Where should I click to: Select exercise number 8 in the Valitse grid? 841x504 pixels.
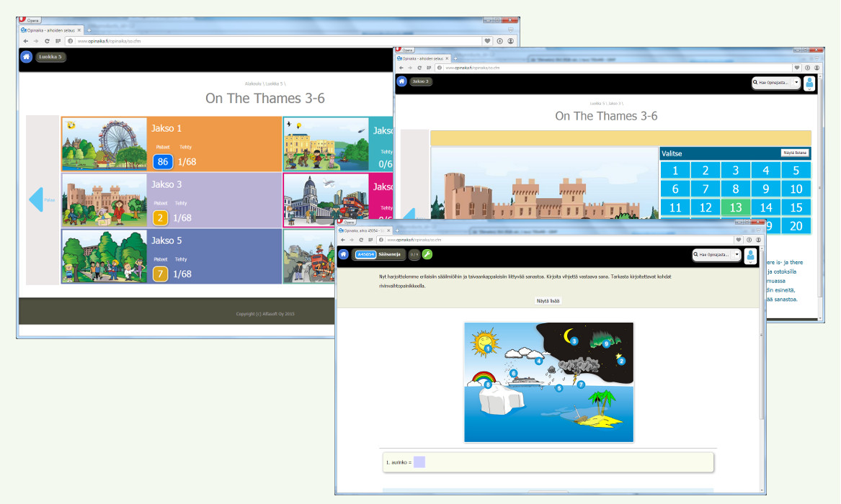[735, 189]
